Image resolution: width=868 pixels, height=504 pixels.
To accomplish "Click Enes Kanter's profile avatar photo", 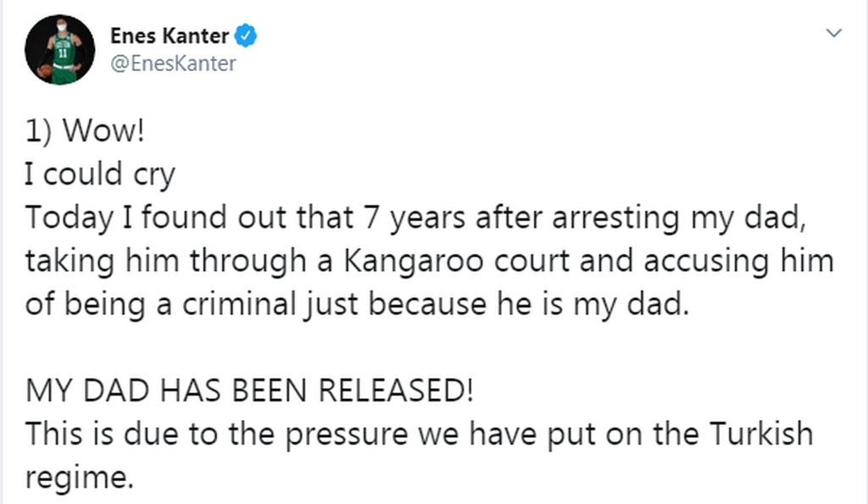I will tap(60, 49).
